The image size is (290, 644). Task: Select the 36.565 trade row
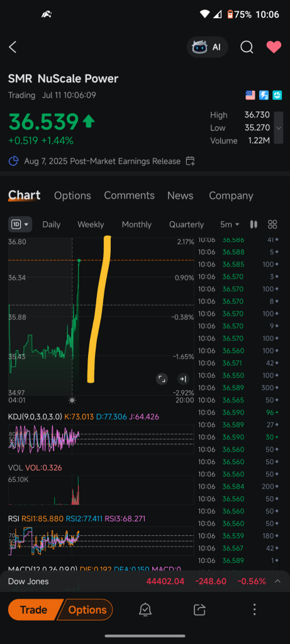[x=239, y=400]
